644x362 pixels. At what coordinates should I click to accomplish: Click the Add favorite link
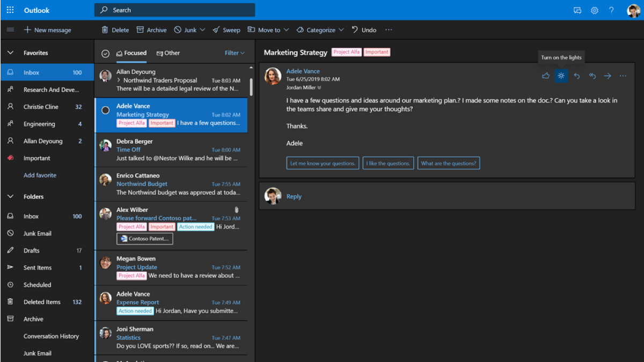[40, 175]
